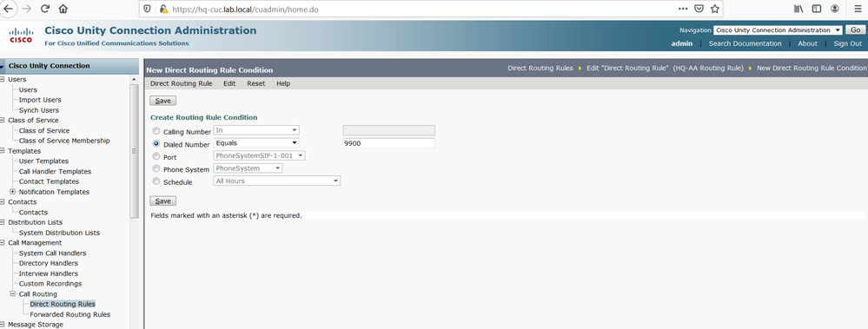This screenshot has height=329, width=868.
Task: Toggle the browser sidebar icon
Action: 817,9
